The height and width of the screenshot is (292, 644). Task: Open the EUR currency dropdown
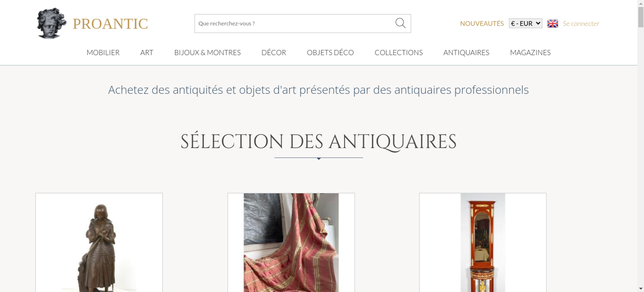coord(526,23)
